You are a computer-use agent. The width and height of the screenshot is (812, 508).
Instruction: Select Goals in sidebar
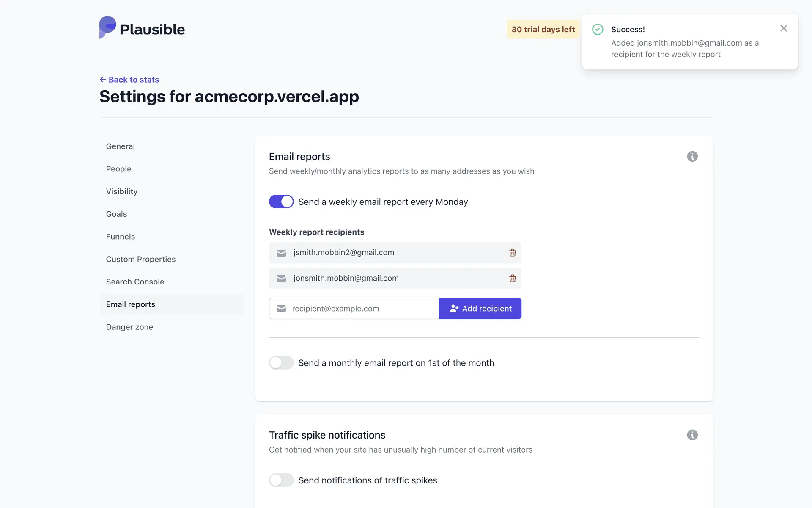tap(117, 214)
